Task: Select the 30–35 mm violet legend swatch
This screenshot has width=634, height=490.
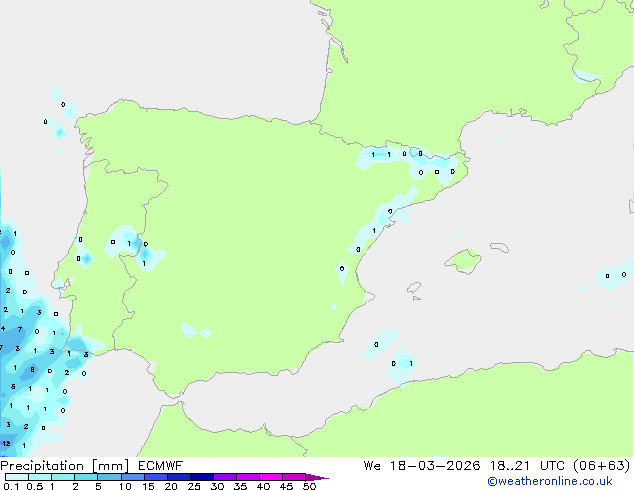Action: click(224, 477)
